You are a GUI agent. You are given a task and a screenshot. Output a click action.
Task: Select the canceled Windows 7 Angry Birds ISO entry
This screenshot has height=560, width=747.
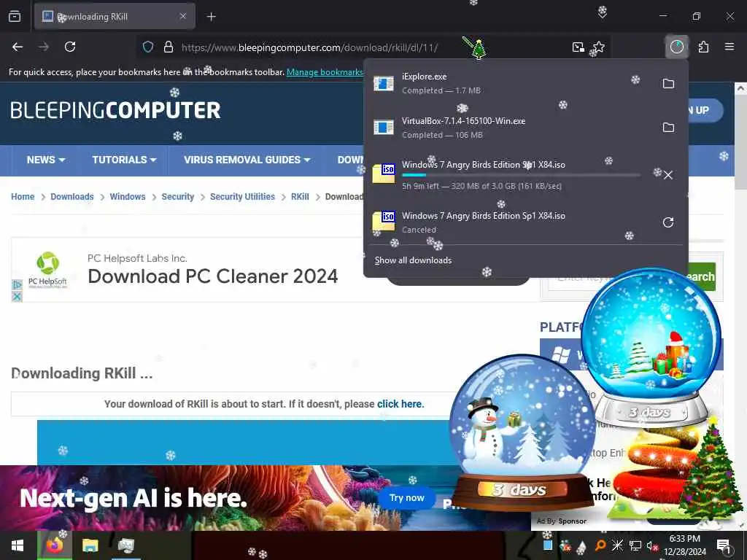point(510,222)
